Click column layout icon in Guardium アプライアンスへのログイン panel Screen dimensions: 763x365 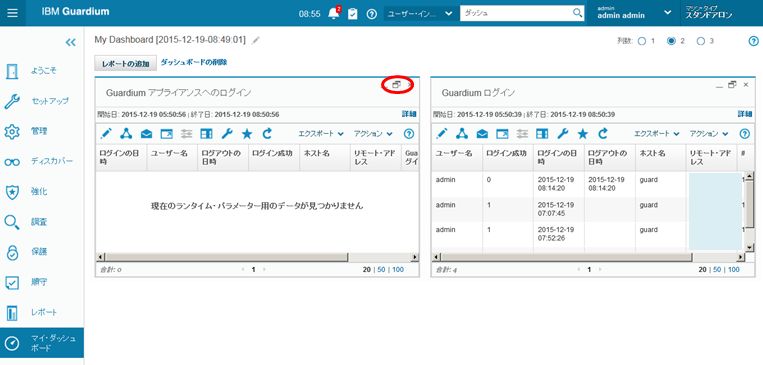click(x=206, y=134)
